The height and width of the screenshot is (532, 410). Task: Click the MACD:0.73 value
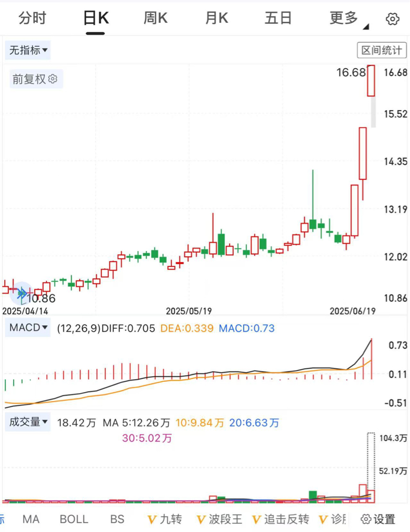[247, 328]
